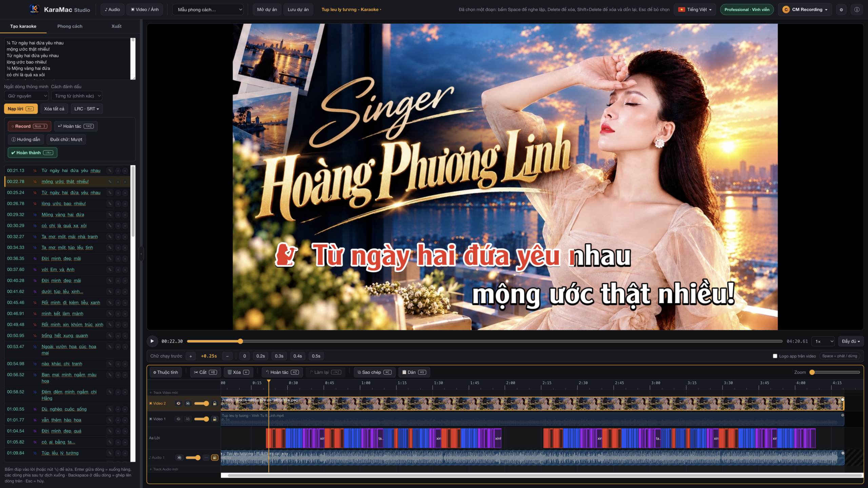Open Thuộc tính (properties) in timeline toolbar

point(165,372)
